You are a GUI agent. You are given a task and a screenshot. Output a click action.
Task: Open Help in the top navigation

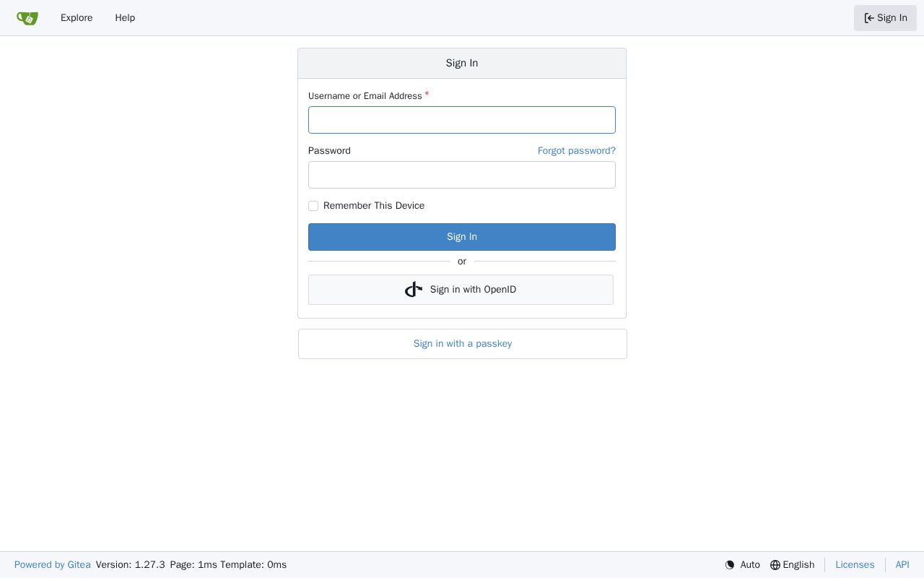[x=125, y=18]
